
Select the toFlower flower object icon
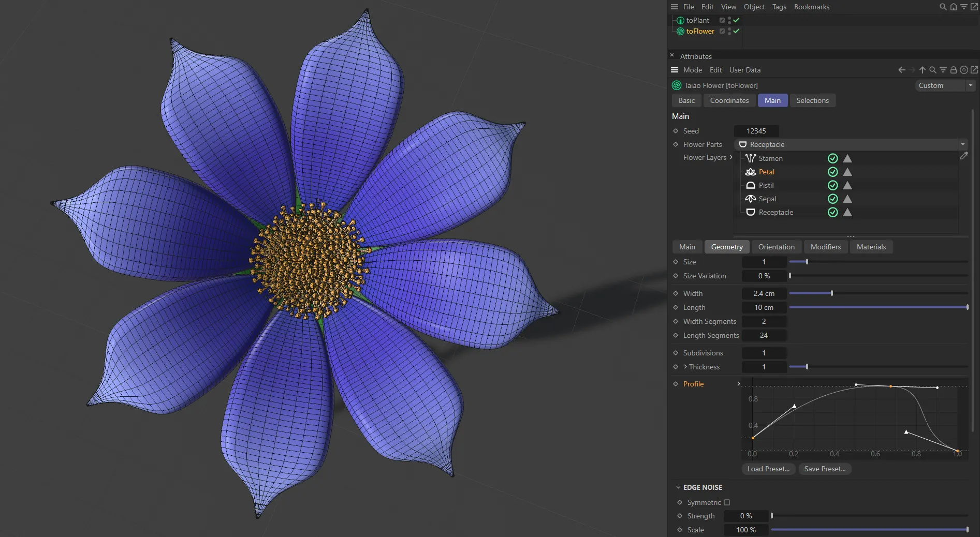(x=680, y=32)
